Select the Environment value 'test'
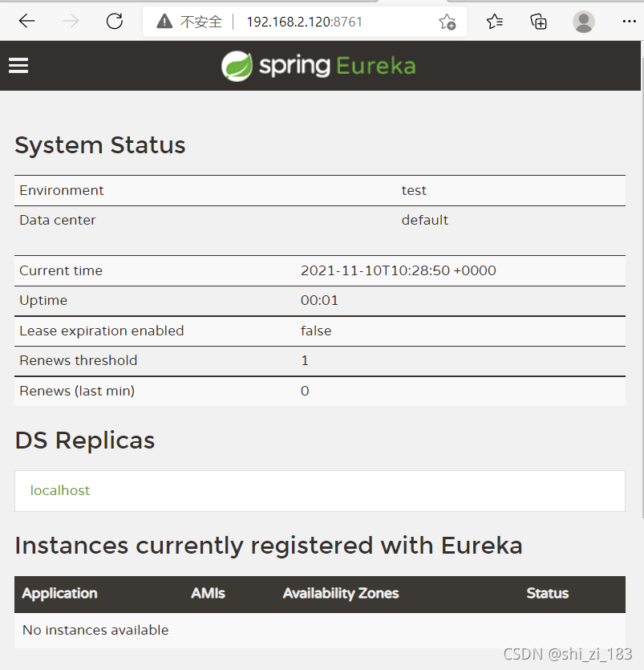Screen dimensions: 644x670 point(413,190)
